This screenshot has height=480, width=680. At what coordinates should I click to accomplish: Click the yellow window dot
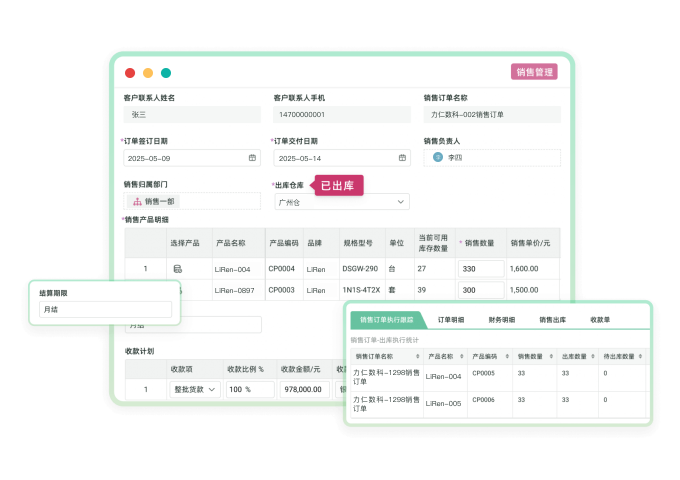[148, 73]
